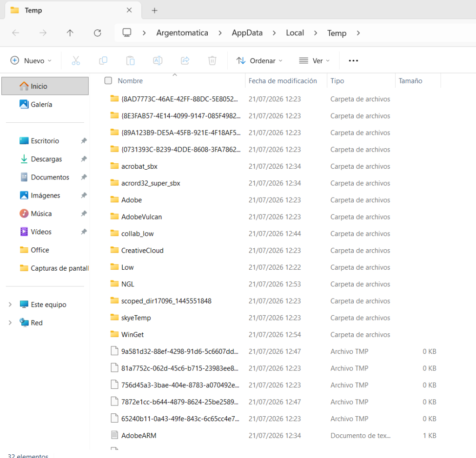Open a new tab with plus button
The width and height of the screenshot is (476, 458).
pyautogui.click(x=154, y=10)
